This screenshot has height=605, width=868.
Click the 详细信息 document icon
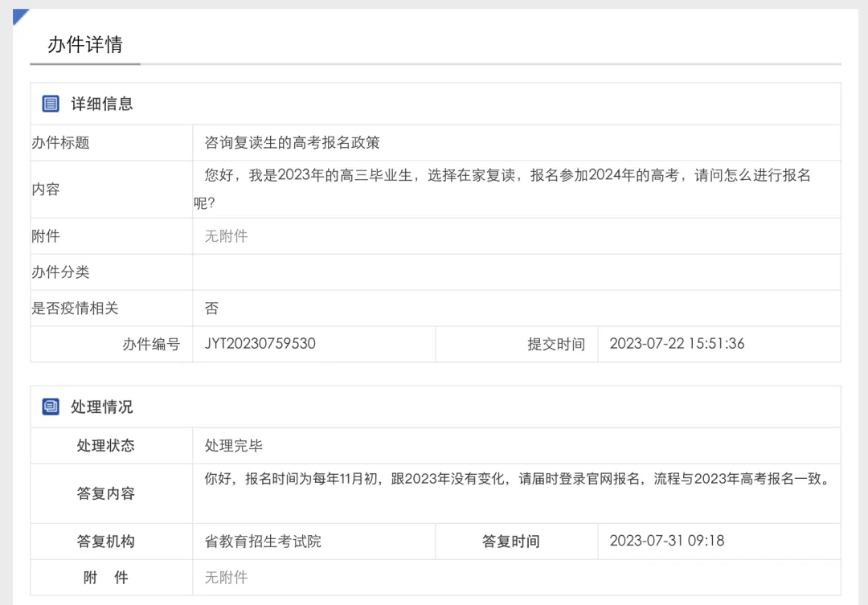point(51,104)
